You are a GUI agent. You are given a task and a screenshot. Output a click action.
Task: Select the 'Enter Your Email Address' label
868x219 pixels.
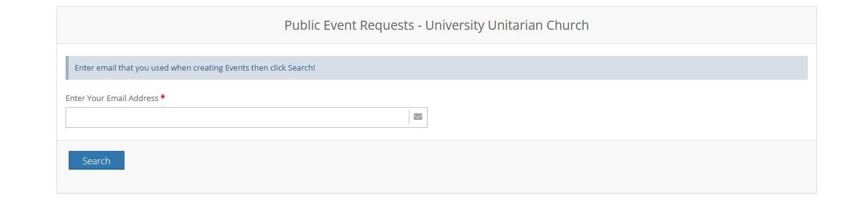coord(112,98)
